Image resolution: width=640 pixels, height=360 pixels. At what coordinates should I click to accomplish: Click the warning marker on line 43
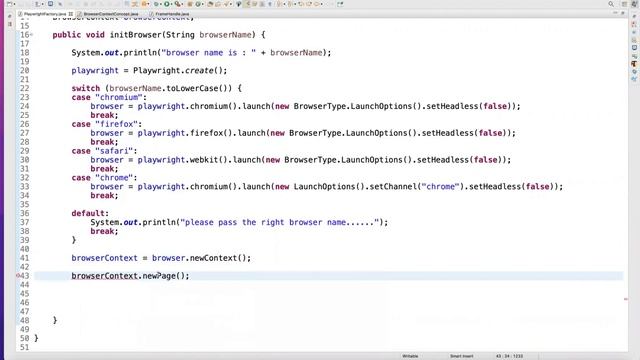click(x=18, y=276)
